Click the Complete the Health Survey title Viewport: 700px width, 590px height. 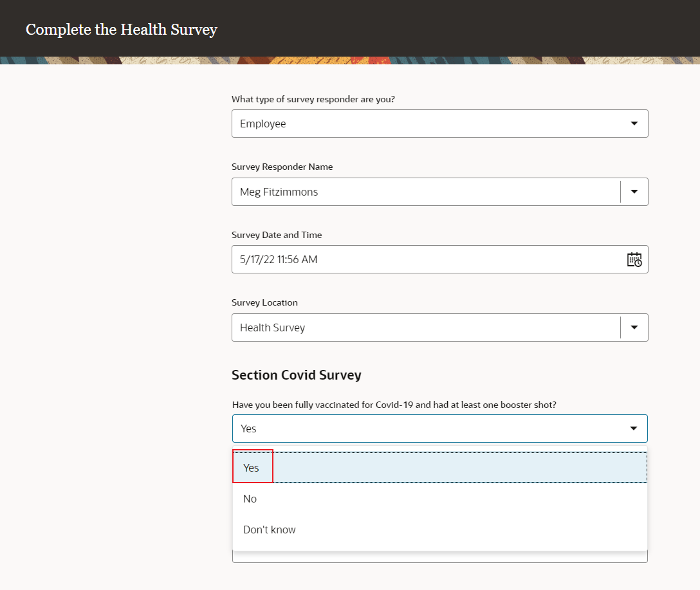tap(121, 29)
